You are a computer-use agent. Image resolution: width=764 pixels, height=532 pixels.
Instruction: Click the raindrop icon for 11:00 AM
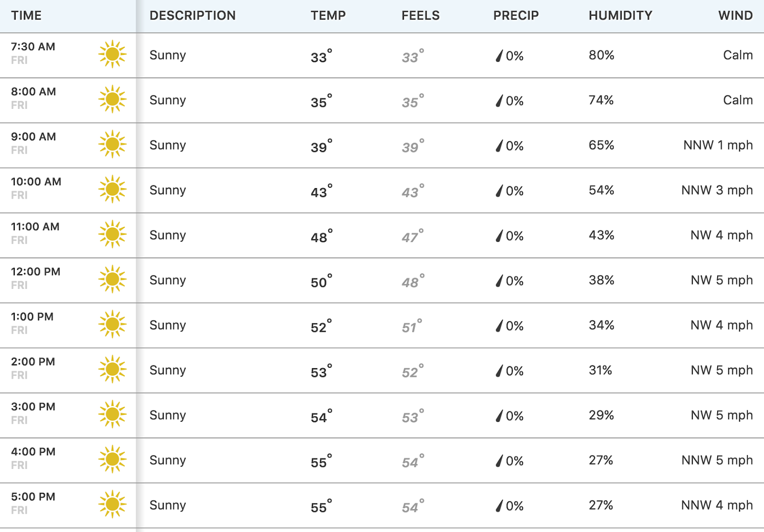point(499,236)
